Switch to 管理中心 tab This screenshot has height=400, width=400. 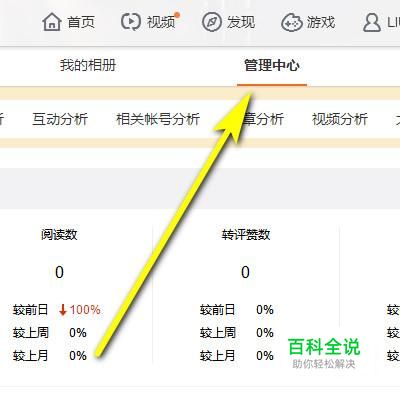click(x=272, y=65)
